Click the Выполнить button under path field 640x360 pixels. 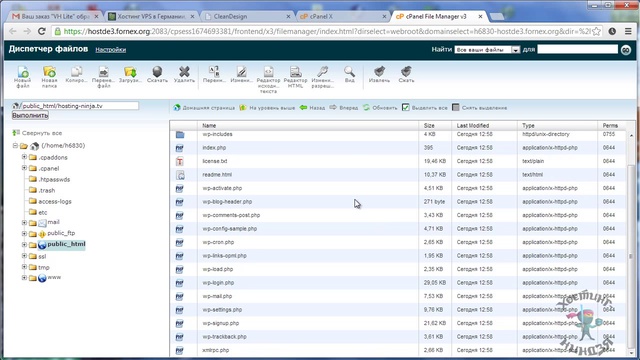coord(30,116)
